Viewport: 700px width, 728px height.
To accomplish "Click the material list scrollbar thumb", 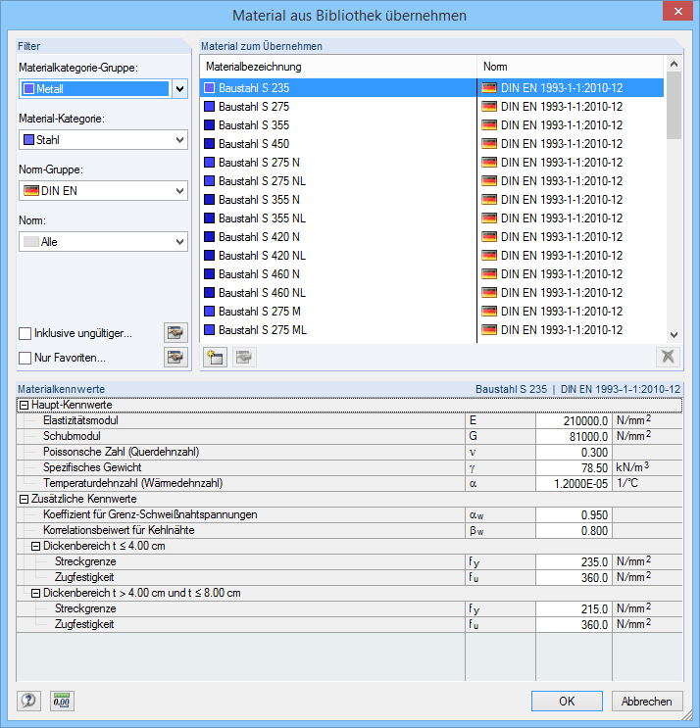I will (674, 106).
